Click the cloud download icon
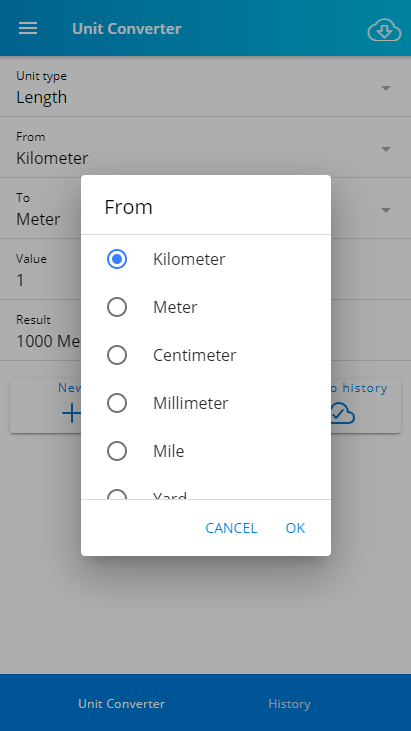411x731 pixels. [x=384, y=31]
